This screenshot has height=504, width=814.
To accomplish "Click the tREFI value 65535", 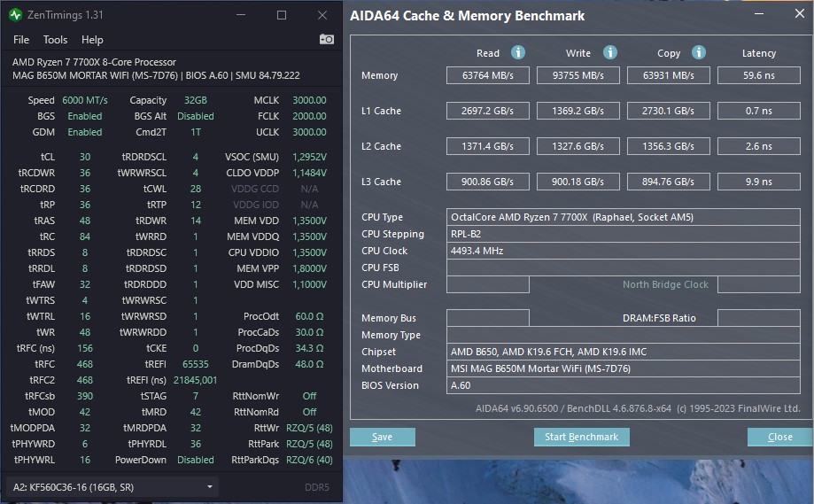I will pyautogui.click(x=195, y=364).
